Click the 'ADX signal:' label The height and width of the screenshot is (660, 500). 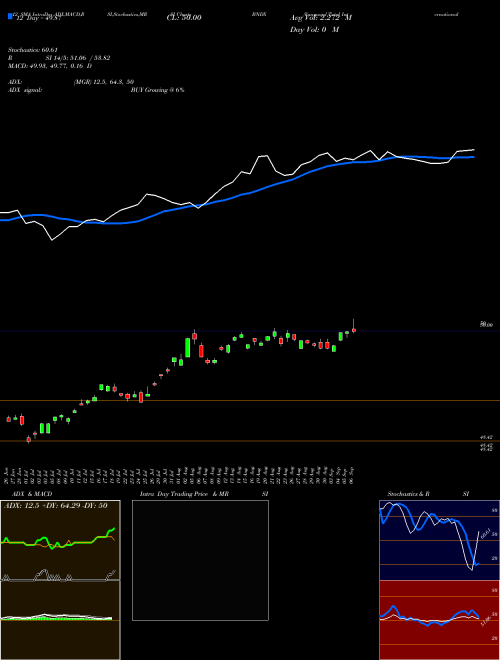click(25, 90)
